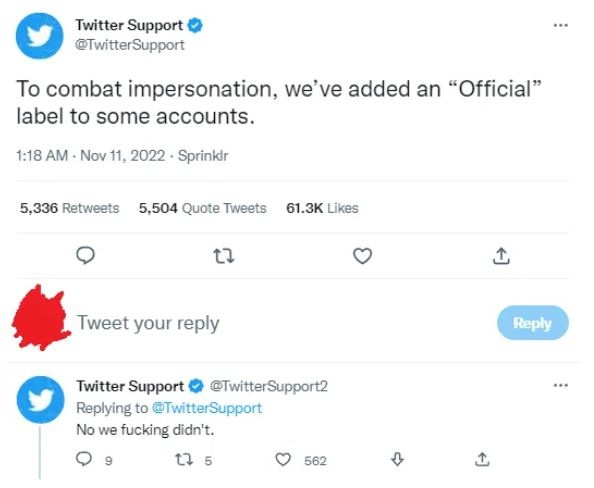This screenshot has width=594, height=488.
Task: Open comment icon on TwitterSupport2 reply
Action: [x=84, y=459]
